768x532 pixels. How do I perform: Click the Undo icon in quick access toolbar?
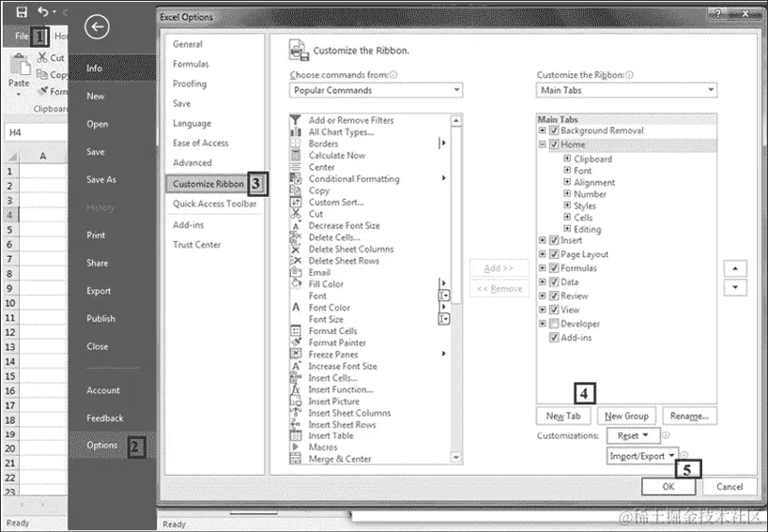coord(43,10)
